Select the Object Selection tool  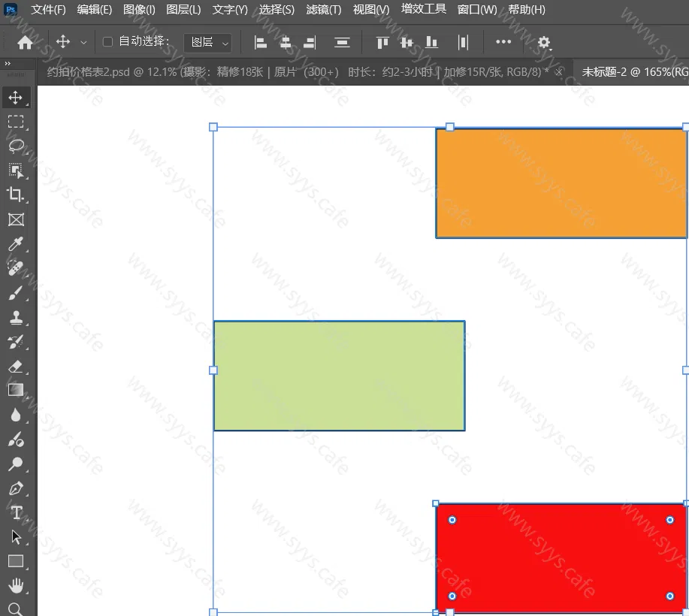16,171
